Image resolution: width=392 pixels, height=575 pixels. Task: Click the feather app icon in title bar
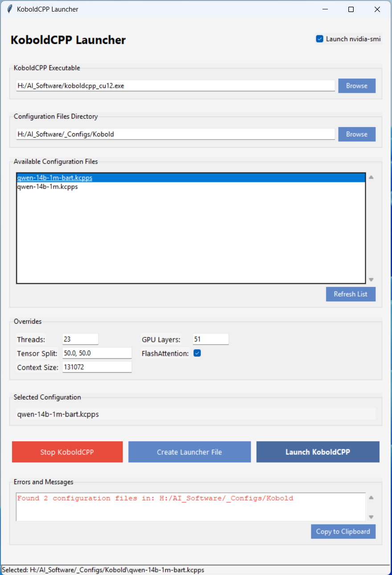coord(9,9)
